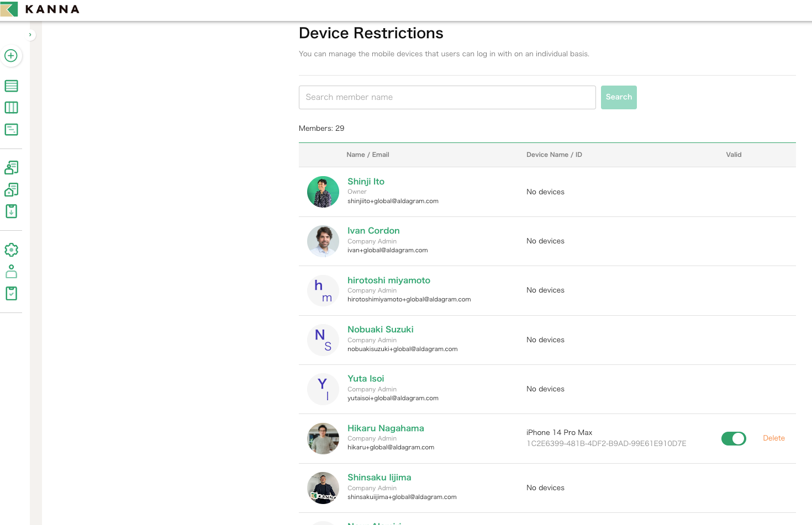Click the clipboard download icon in sidebar
Viewport: 812px width, 525px height.
[x=11, y=211]
